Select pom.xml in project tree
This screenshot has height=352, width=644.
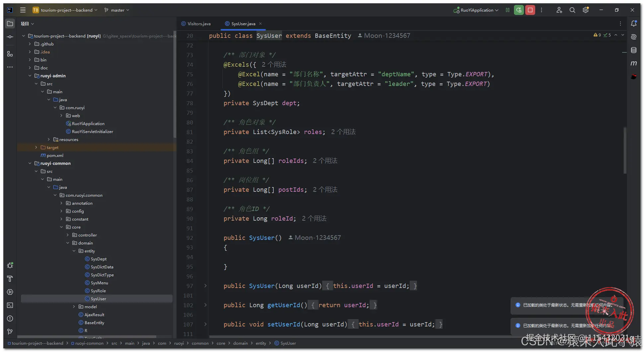pos(52,155)
